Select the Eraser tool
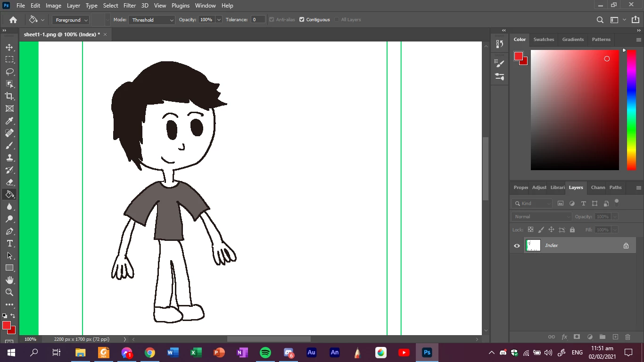Image resolution: width=644 pixels, height=362 pixels. pos(9,182)
